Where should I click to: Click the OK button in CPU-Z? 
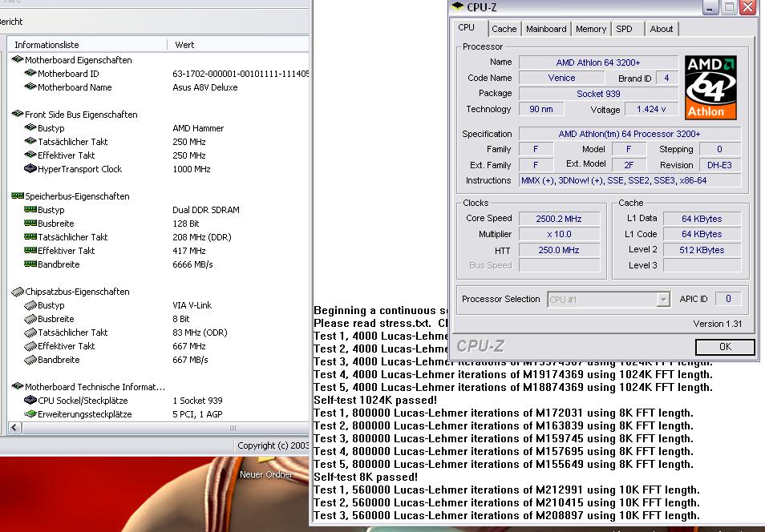coord(725,347)
